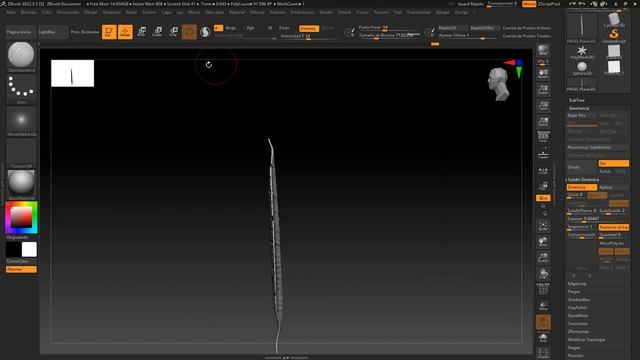Click the Alternar button below swatches
The image size is (640, 360).
tap(21, 269)
